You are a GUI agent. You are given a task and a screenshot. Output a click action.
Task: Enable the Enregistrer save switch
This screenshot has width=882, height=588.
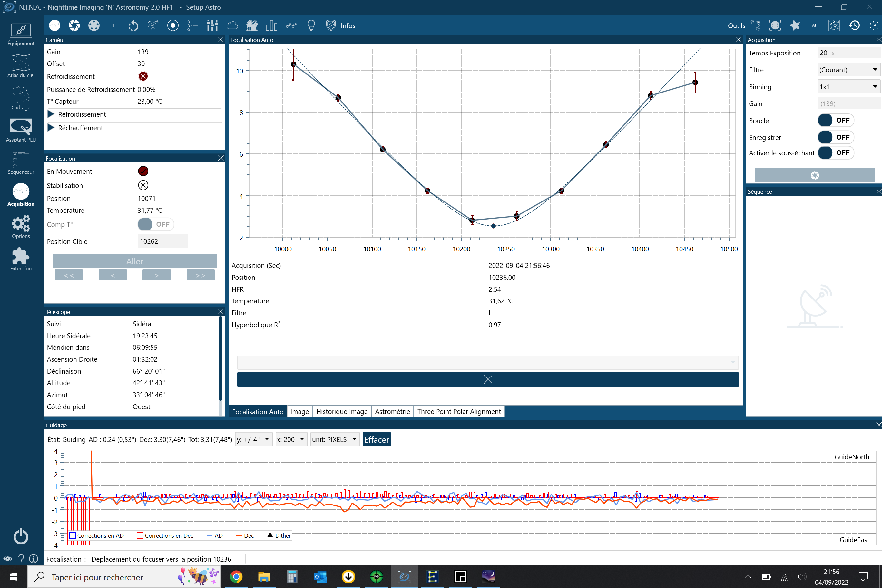tap(835, 137)
